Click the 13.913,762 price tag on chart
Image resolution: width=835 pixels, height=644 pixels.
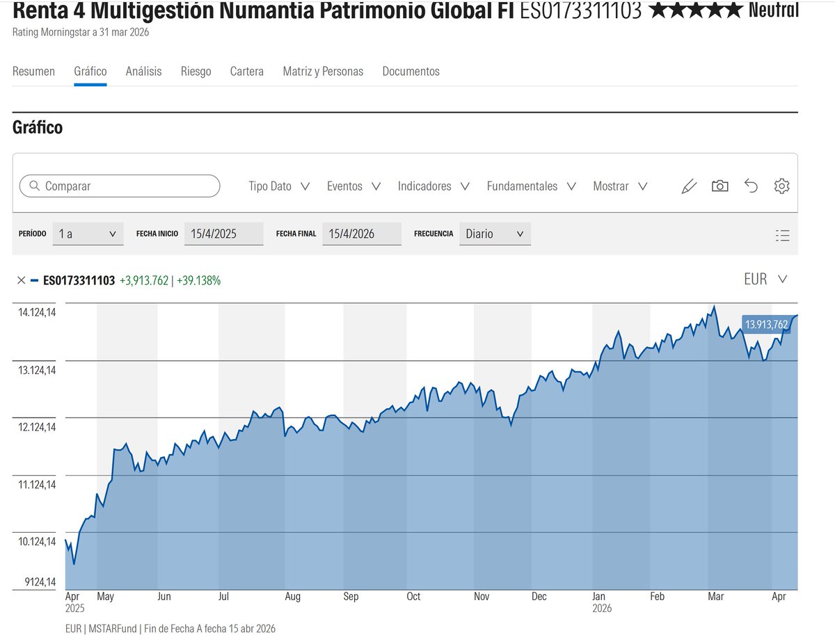point(766,324)
